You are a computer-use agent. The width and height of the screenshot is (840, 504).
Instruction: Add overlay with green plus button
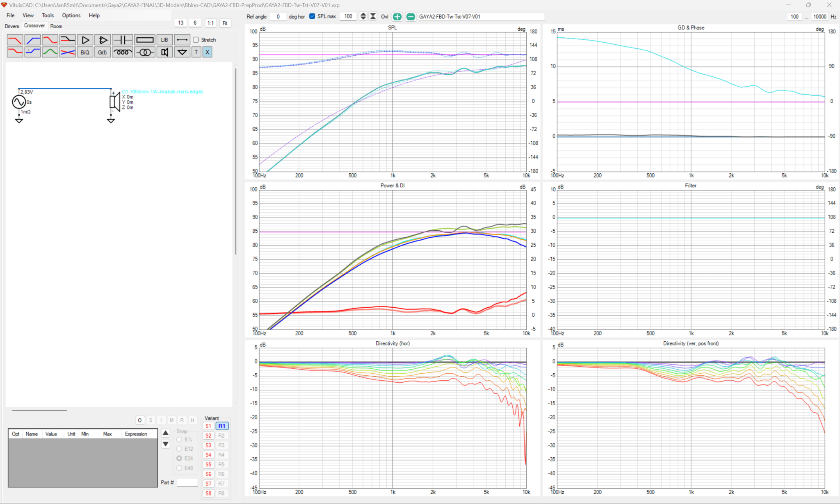coord(397,16)
